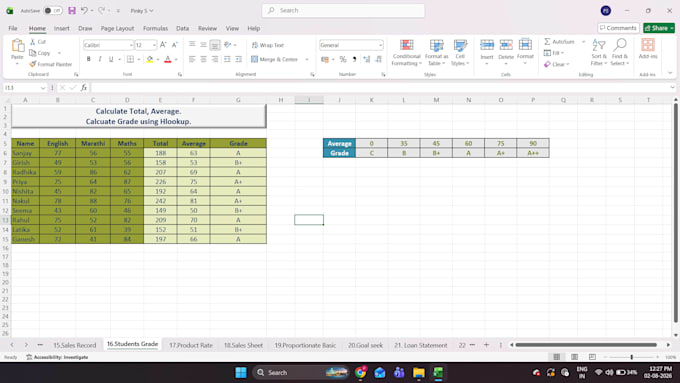The height and width of the screenshot is (383, 680).
Task: Add a new sheet with plus button
Action: pos(486,345)
